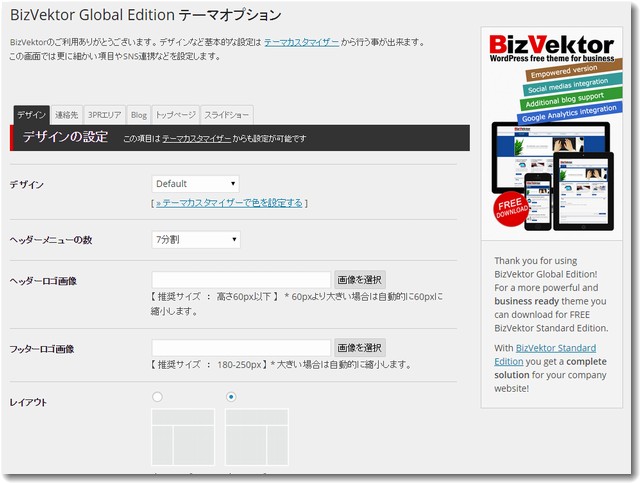This screenshot has width=640, height=483.
Task: Click the 'Additional blog support' ribbon label
Action: click(571, 99)
